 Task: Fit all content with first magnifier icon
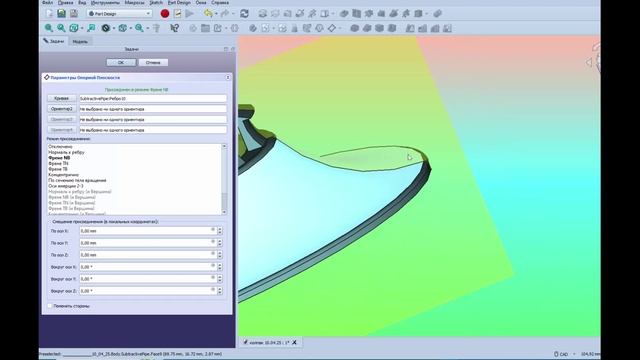pos(49,28)
